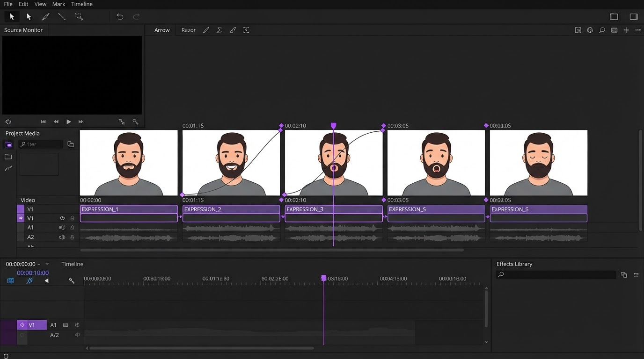Open the Edit menu
Image resolution: width=644 pixels, height=359 pixels.
(23, 4)
